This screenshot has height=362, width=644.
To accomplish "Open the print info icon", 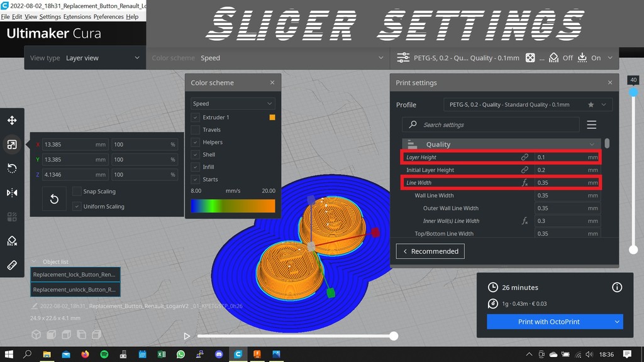I will coord(617,287).
